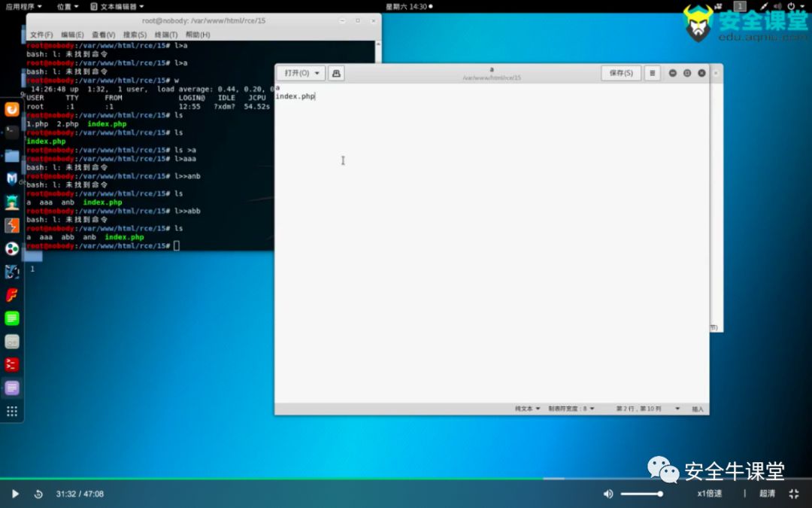Viewport: 812px width, 508px height.
Task: Replay the last seconds of the video
Action: pyautogui.click(x=38, y=494)
